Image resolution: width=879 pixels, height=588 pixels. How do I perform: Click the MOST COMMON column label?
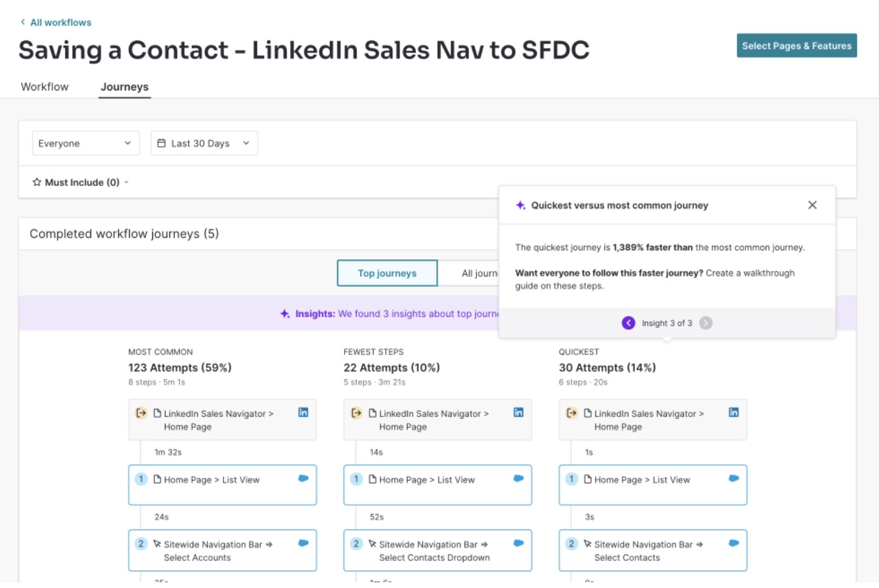160,352
